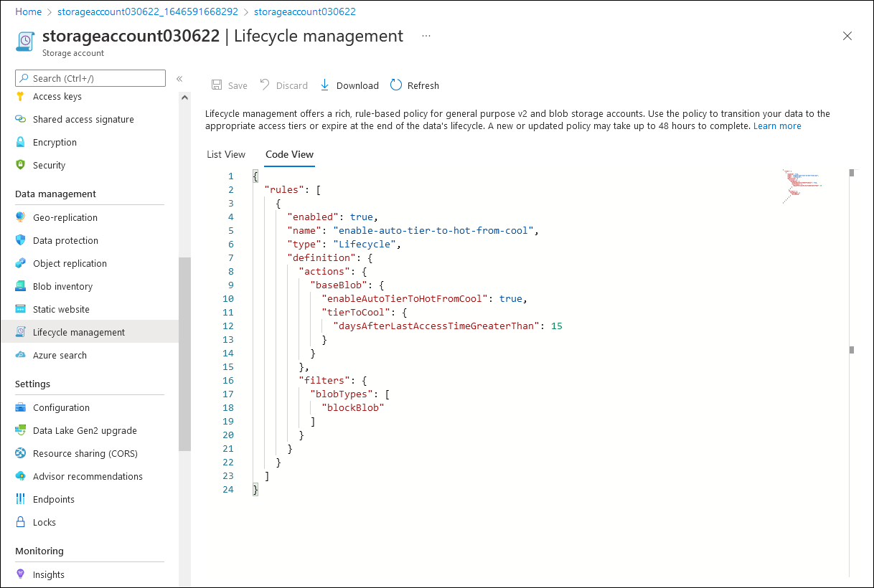Image resolution: width=874 pixels, height=588 pixels.
Task: Click the Resource sharing (CORS) icon
Action: tap(20, 454)
